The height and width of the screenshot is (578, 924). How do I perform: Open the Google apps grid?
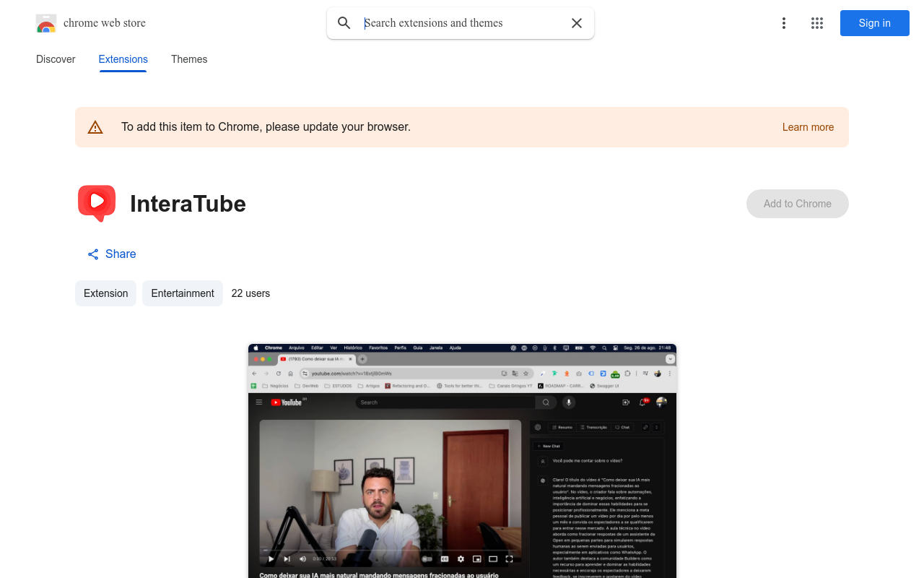pos(817,23)
